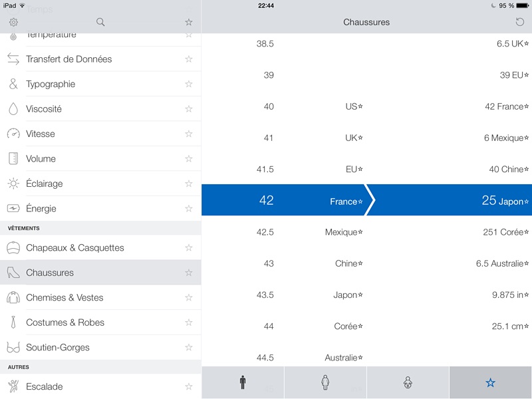
Task: Pick size 43 in the value wheel
Action: (x=269, y=263)
